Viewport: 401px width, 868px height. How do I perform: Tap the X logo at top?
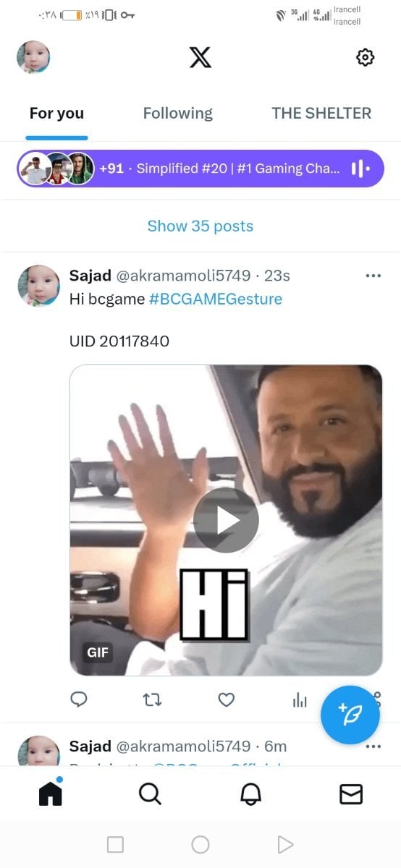(x=200, y=57)
